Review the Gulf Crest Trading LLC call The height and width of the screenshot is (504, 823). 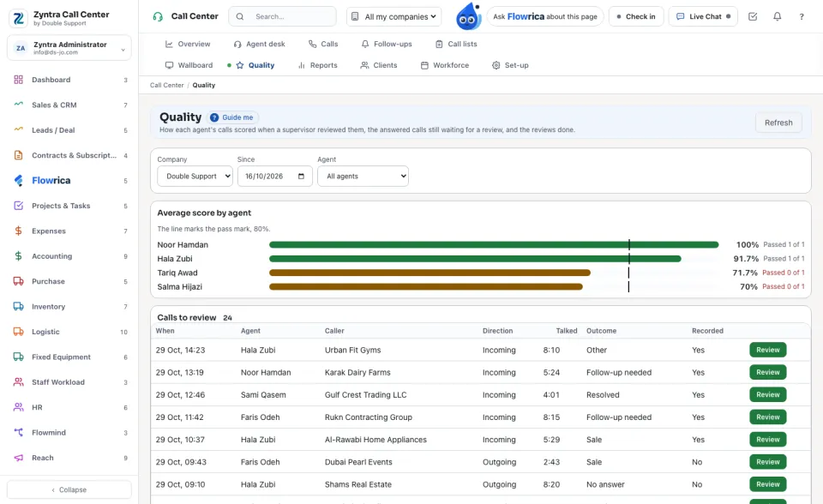coord(768,395)
